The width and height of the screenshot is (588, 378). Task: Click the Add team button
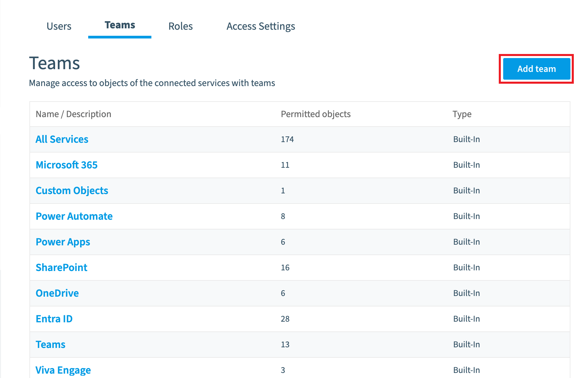click(x=536, y=69)
